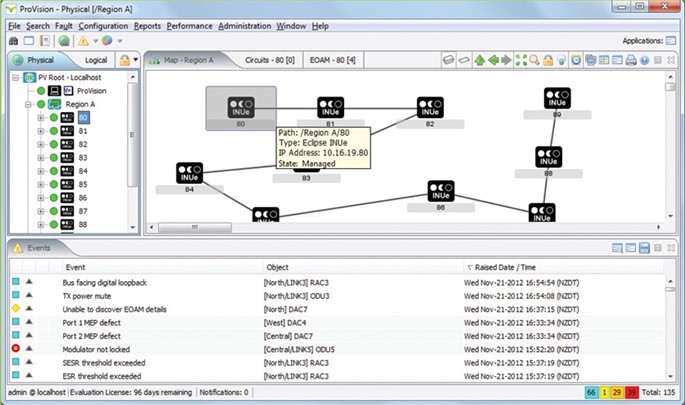Click the blue form window icon in map toolbar

[x=617, y=60]
